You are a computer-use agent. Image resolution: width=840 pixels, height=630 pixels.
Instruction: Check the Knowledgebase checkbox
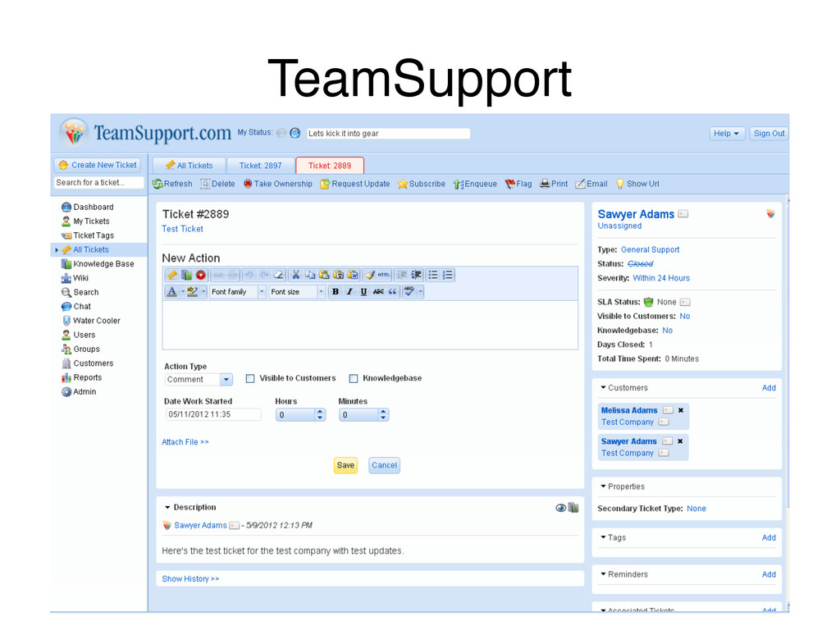pos(354,379)
